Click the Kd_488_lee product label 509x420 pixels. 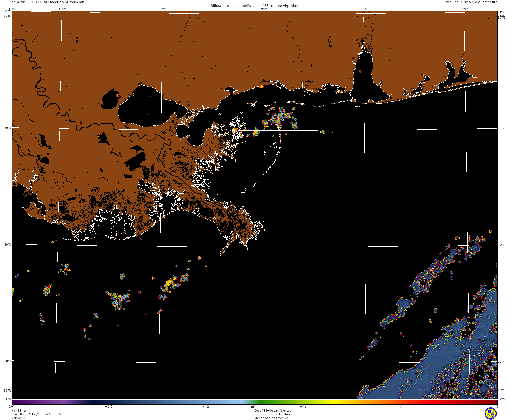pyautogui.click(x=19, y=411)
